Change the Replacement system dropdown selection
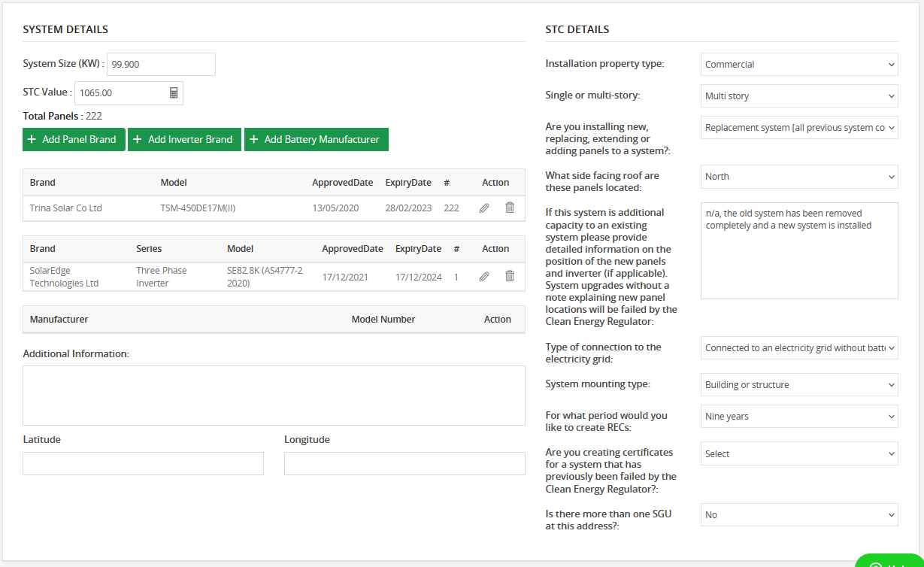 [x=798, y=128]
